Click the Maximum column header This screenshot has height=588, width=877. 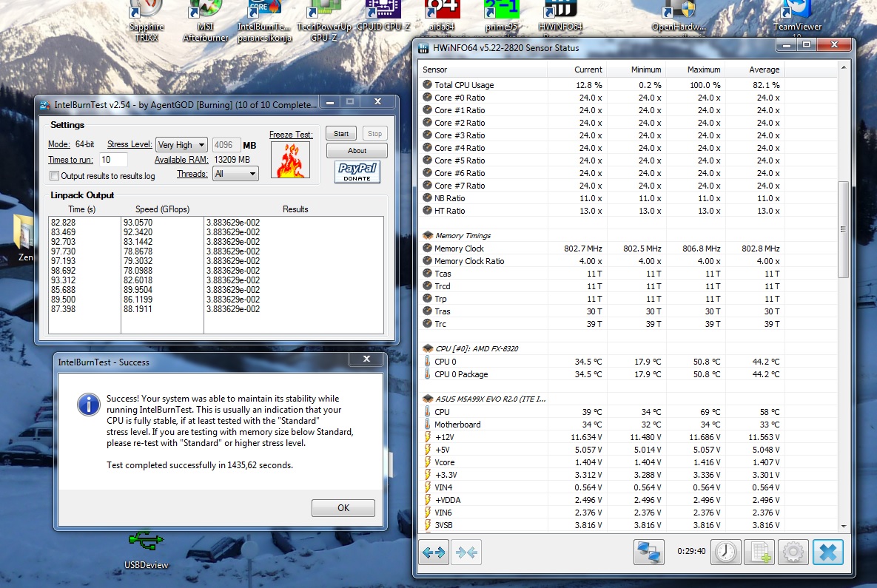(x=695, y=70)
